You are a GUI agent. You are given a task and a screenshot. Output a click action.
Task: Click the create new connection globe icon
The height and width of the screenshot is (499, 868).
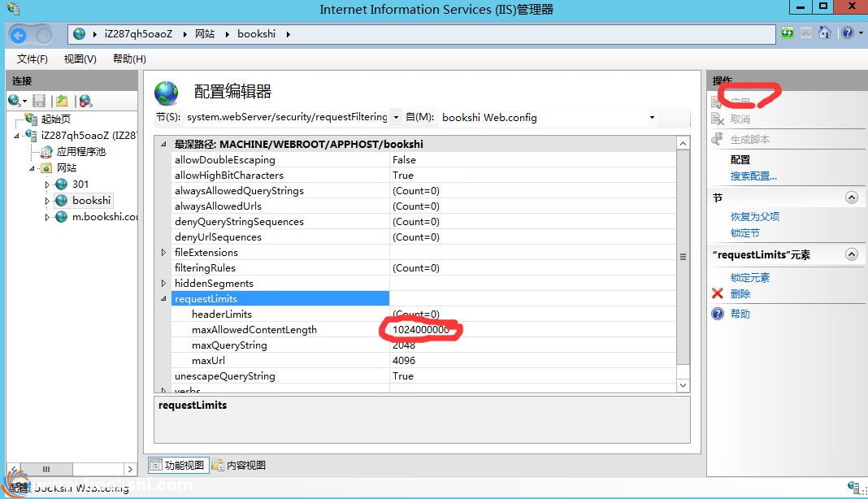[15, 101]
